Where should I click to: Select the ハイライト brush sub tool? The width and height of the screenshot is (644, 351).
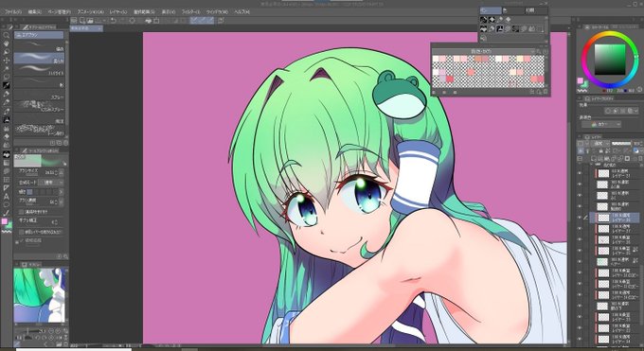40,70
